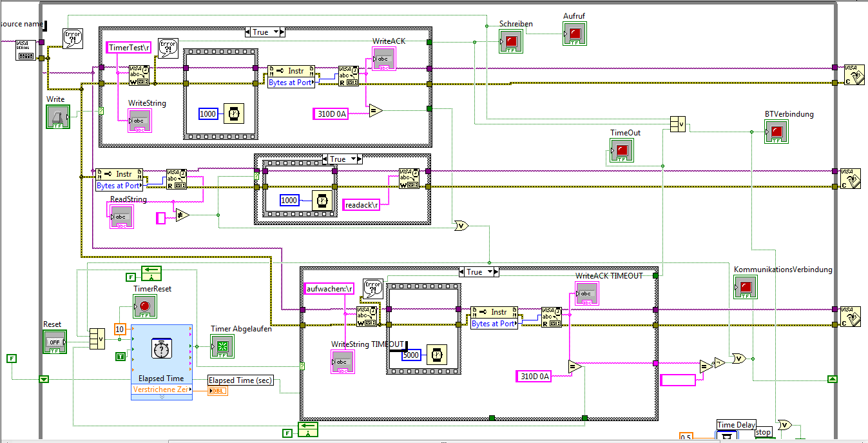This screenshot has width=868, height=443.
Task: Click the BTVerbindung indicator terminal
Action: 776,132
